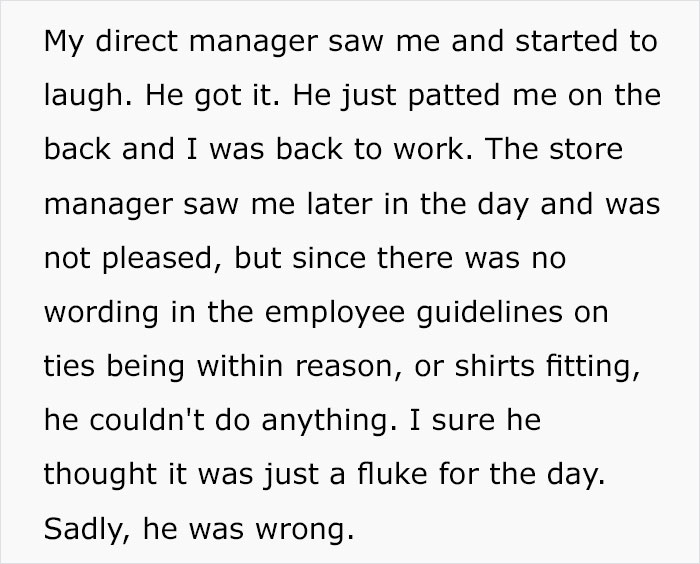
Task: Click the word "wording"
Action: 95,310
